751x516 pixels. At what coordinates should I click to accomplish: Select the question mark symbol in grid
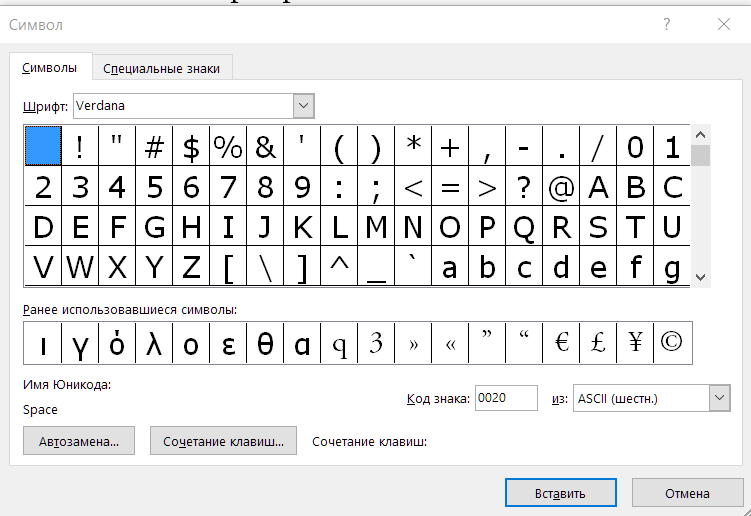click(x=524, y=186)
